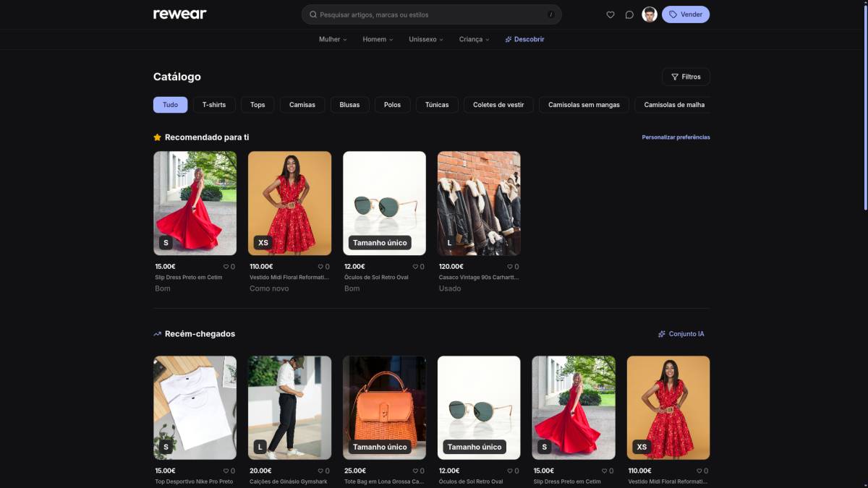Filter catalog by T-shirts
This screenshot has width=868, height=488.
click(214, 105)
